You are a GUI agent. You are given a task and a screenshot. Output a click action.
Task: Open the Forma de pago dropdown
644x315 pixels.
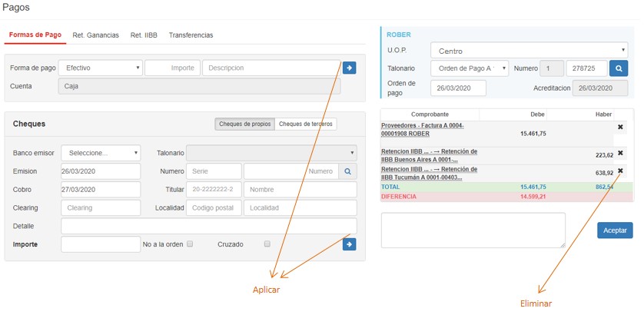pyautogui.click(x=100, y=68)
